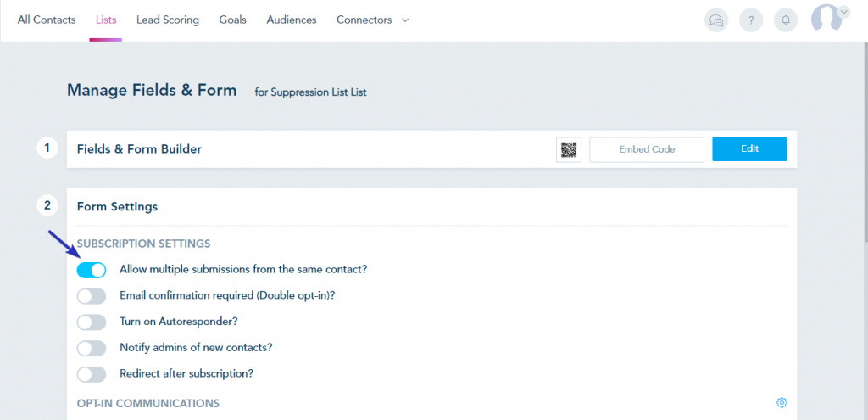
Task: Open the QR code icon button
Action: click(569, 149)
